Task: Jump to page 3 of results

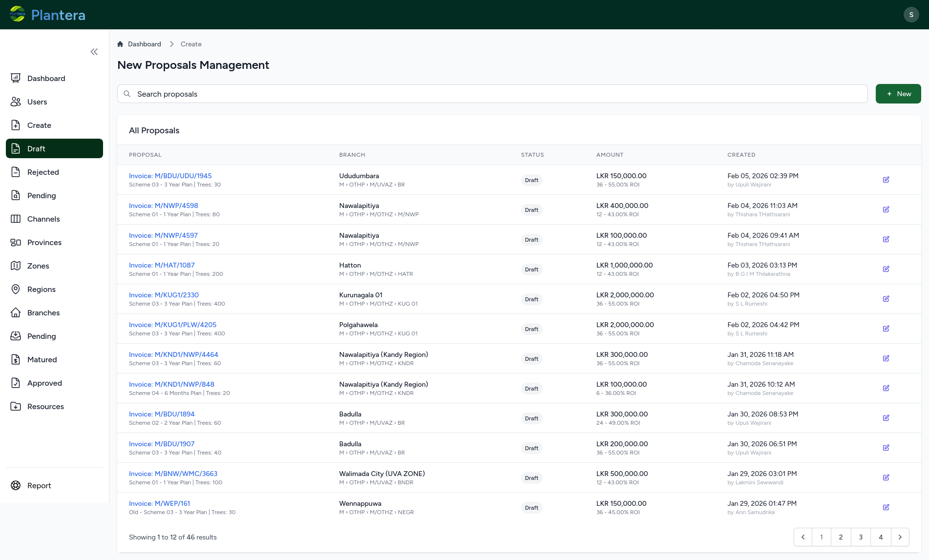Action: click(861, 537)
